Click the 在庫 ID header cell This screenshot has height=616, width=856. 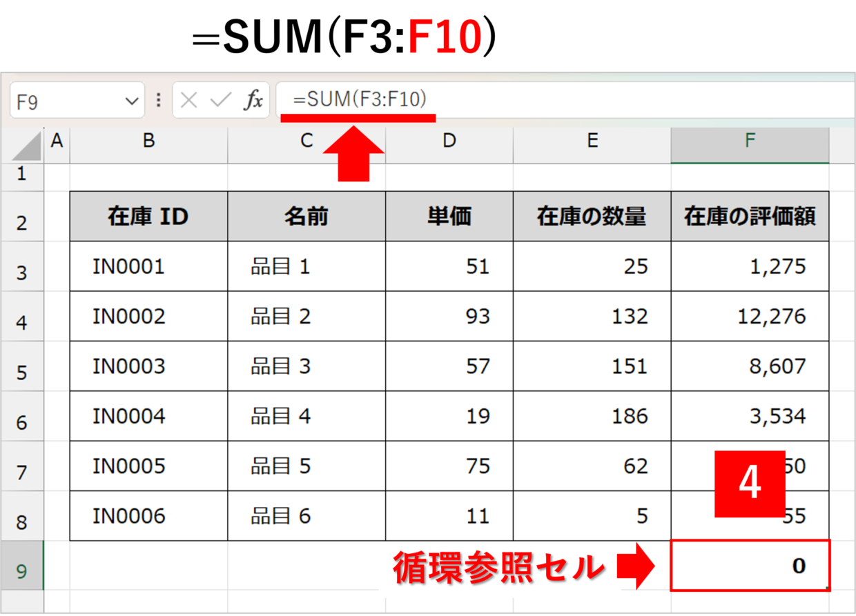[x=148, y=217]
